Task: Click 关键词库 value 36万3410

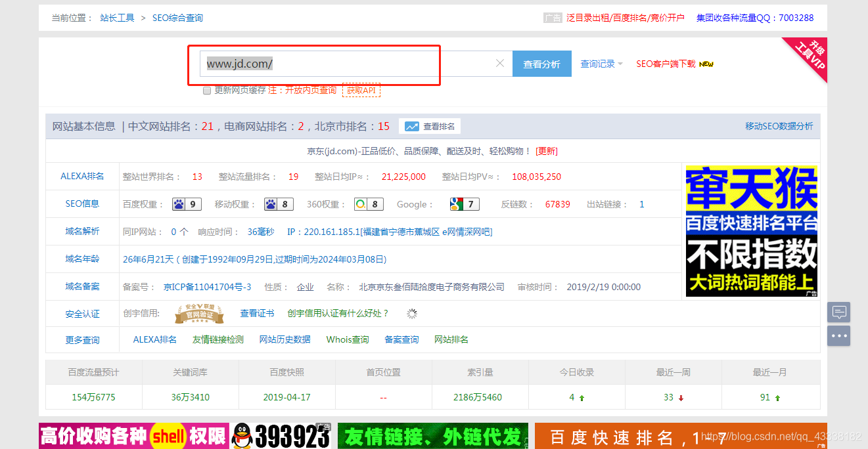Action: click(190, 397)
